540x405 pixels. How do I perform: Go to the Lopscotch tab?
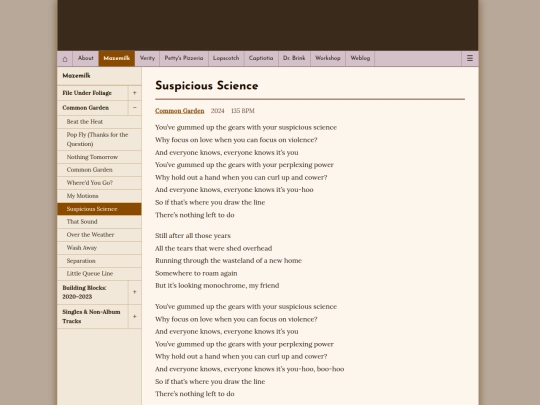(x=226, y=59)
